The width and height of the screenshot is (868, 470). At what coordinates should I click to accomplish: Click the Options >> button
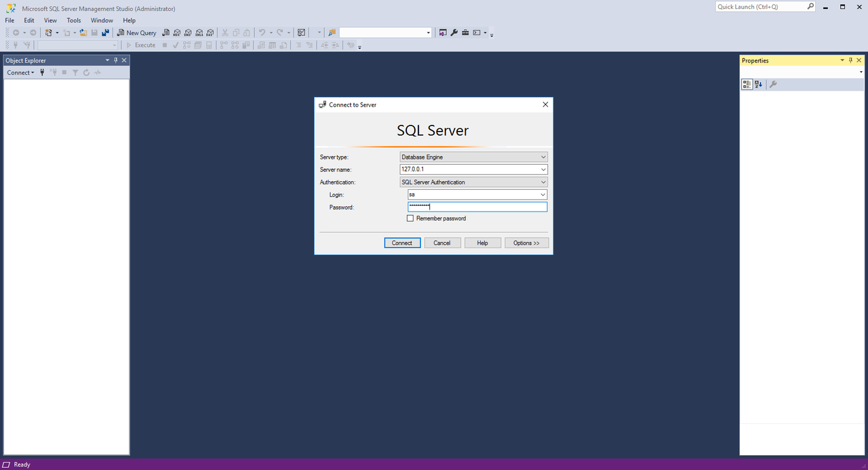click(x=526, y=243)
